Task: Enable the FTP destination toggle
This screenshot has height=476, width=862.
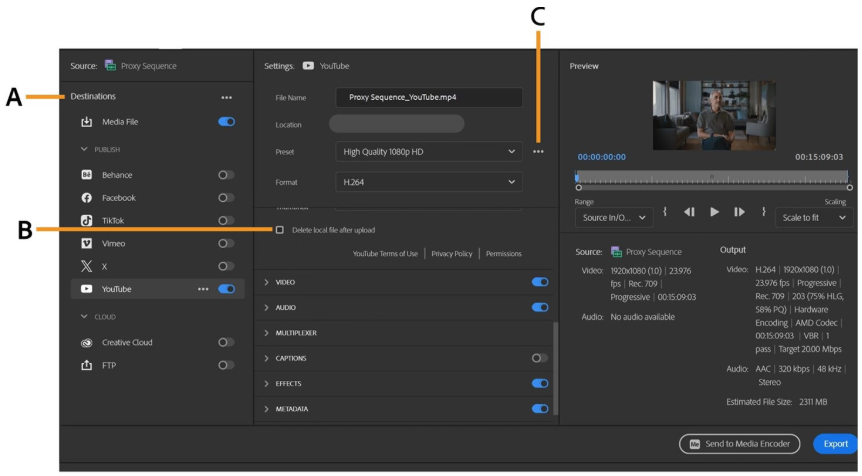Action: pos(226,365)
